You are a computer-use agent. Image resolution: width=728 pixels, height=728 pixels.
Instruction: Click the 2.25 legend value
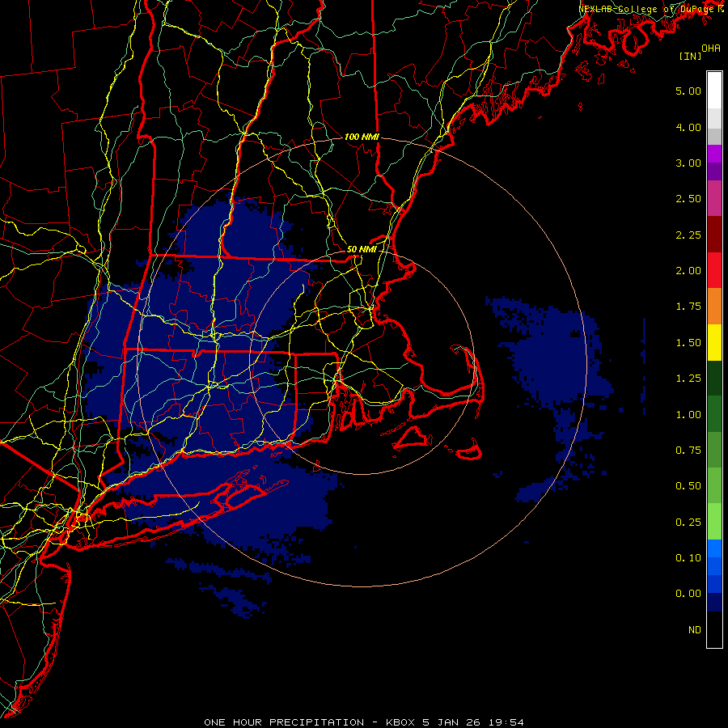(x=688, y=235)
